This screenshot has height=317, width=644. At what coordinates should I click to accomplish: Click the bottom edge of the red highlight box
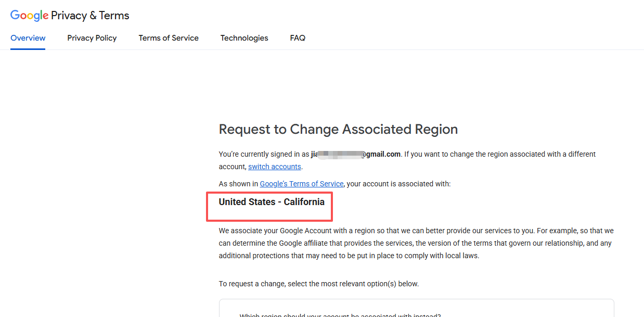tap(269, 221)
